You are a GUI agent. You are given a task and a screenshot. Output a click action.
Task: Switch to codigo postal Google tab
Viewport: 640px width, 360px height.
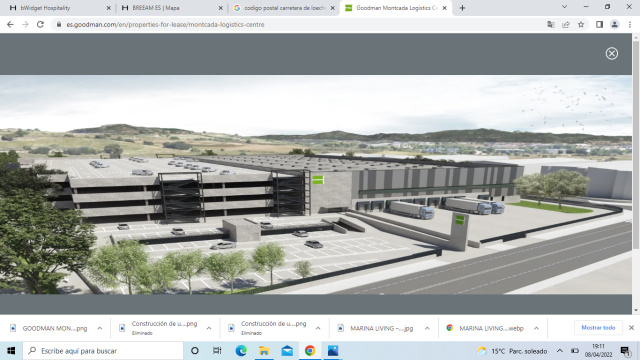coord(284,8)
